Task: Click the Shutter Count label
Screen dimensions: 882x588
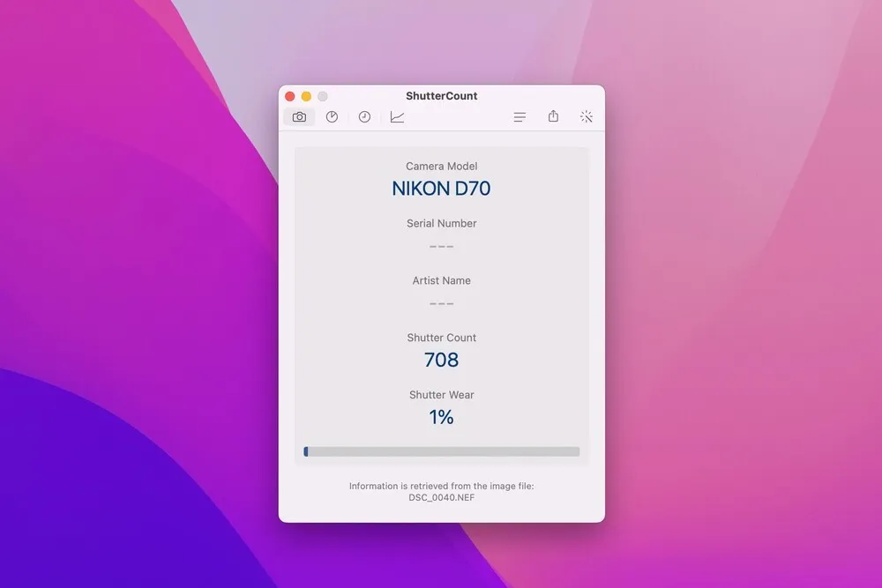Action: tap(441, 338)
